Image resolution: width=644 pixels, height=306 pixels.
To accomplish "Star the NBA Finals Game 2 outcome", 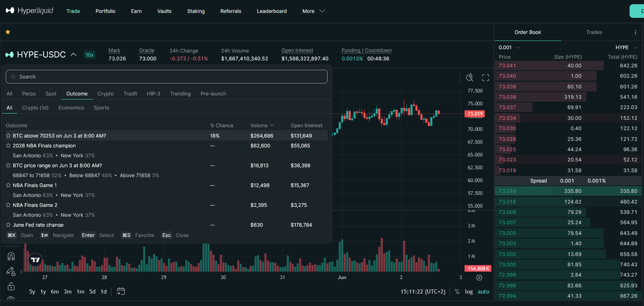I will tap(9, 205).
